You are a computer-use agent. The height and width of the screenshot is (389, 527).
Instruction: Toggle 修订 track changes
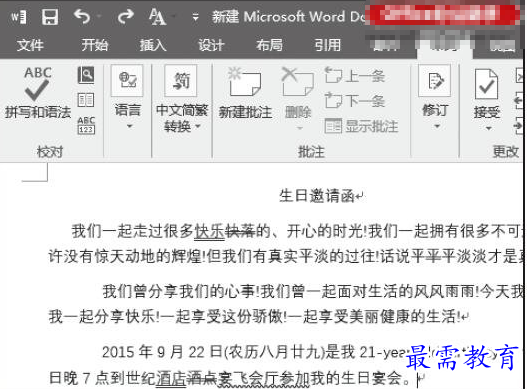pyautogui.click(x=435, y=81)
